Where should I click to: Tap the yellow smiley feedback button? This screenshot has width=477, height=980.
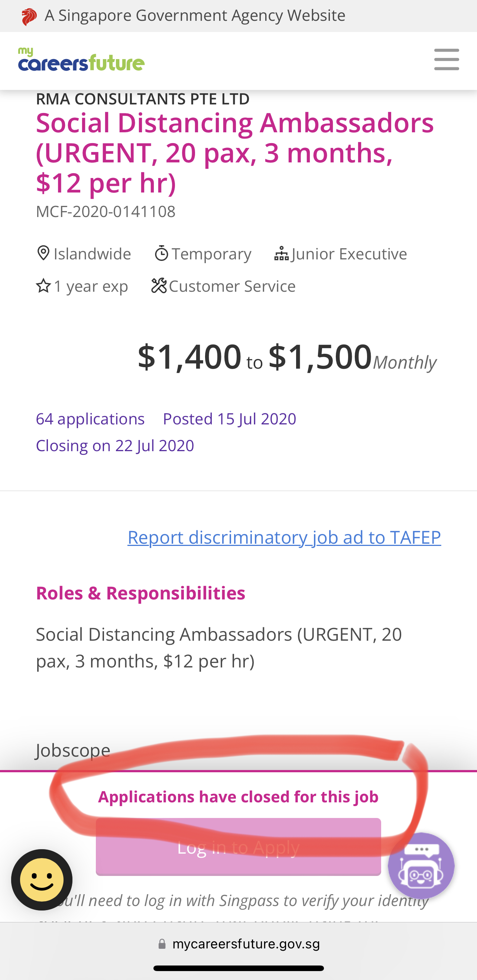42,880
